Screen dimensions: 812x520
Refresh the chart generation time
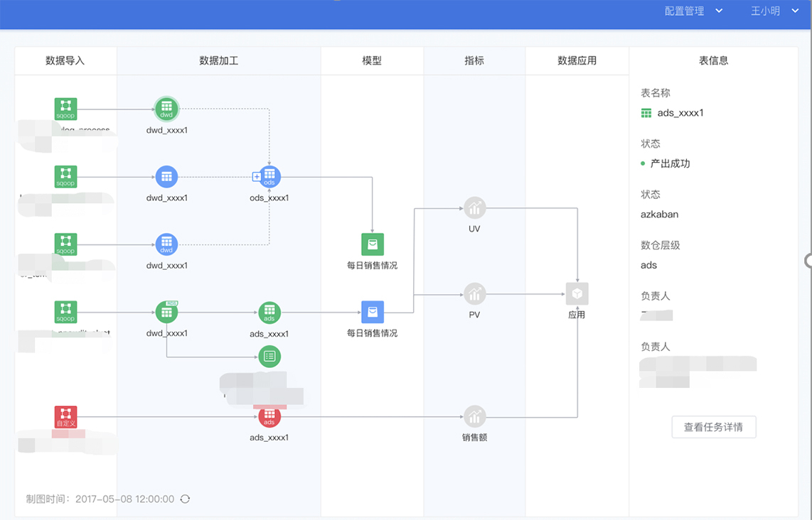(185, 499)
